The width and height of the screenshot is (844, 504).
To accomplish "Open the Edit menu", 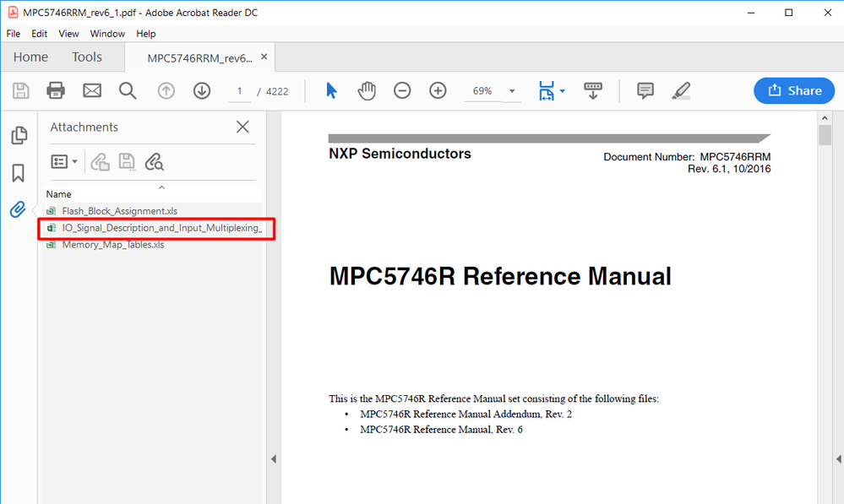I will coord(40,34).
